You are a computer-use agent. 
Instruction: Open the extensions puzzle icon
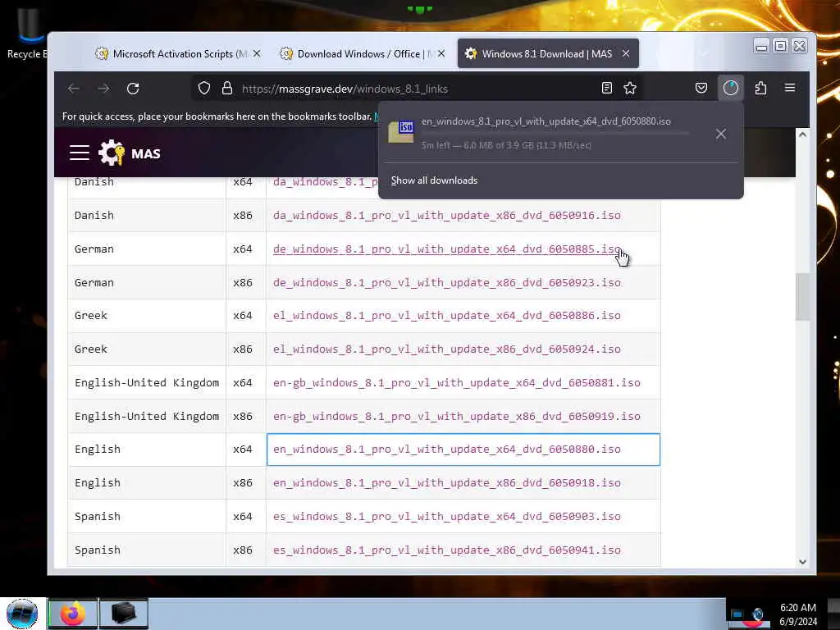(x=760, y=89)
